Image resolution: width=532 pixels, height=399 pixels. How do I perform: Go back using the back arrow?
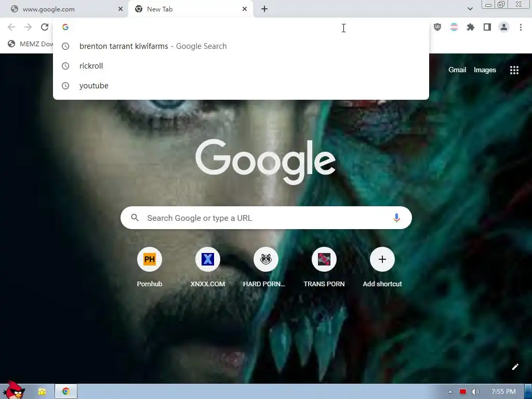tap(11, 27)
